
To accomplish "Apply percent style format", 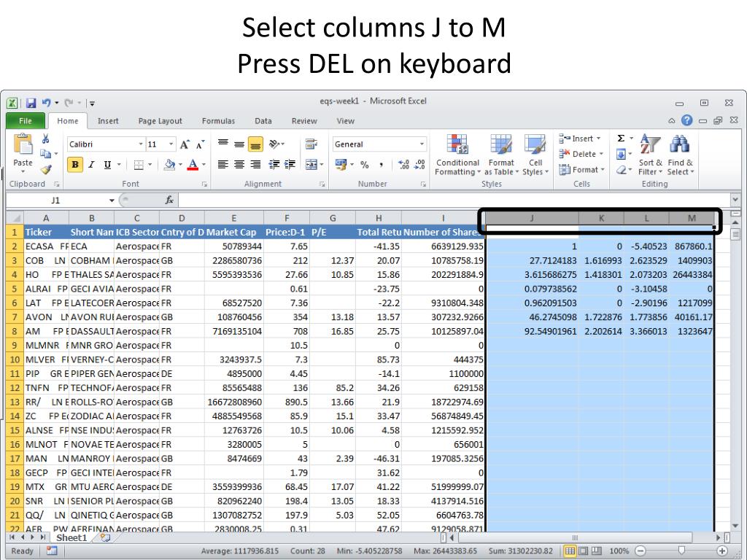I will click(x=365, y=165).
